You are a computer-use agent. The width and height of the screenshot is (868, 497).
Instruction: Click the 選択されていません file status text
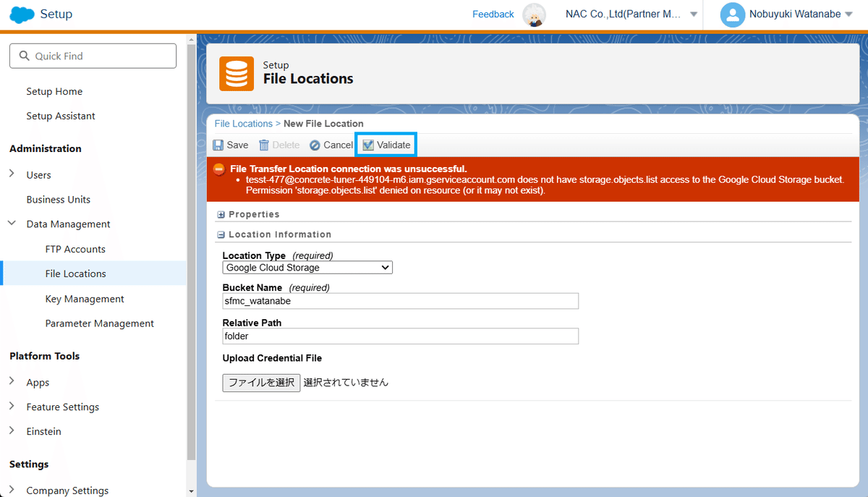tap(346, 383)
